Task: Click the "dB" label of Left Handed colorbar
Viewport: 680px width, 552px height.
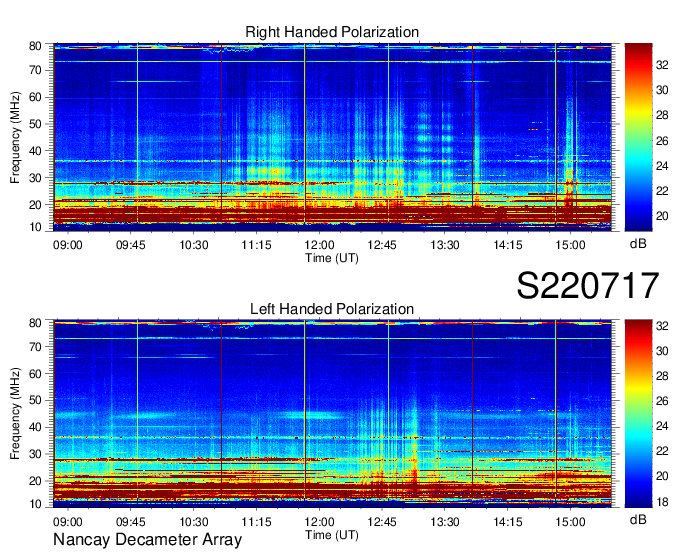Action: (x=638, y=520)
